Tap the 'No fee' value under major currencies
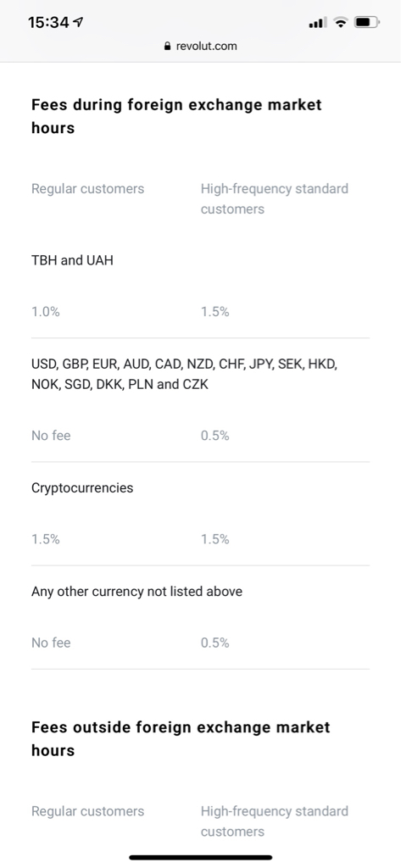 coord(51,436)
